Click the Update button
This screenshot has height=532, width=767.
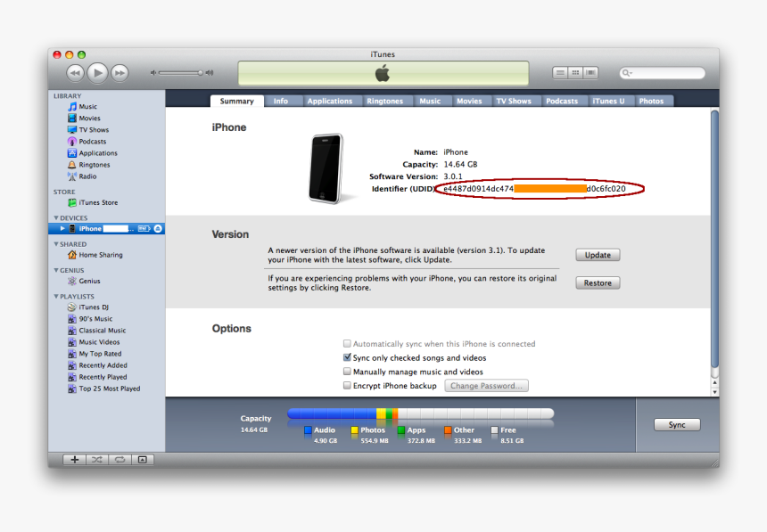(598, 255)
